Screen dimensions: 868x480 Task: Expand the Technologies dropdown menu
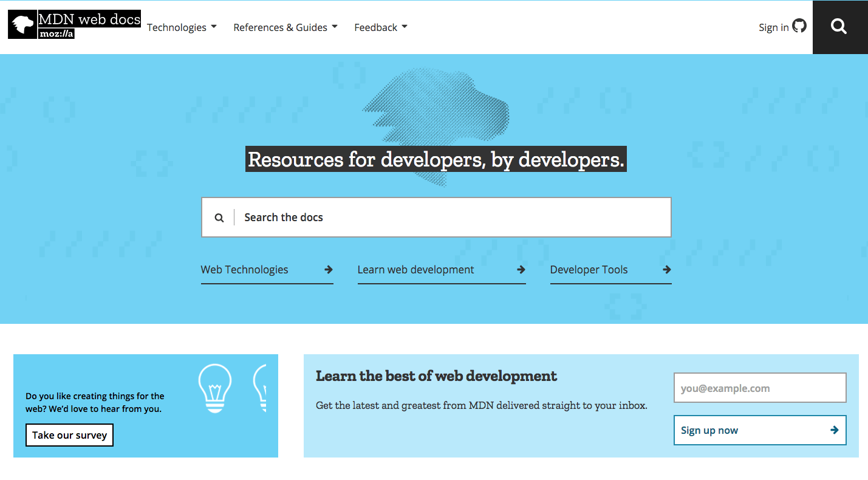[182, 27]
